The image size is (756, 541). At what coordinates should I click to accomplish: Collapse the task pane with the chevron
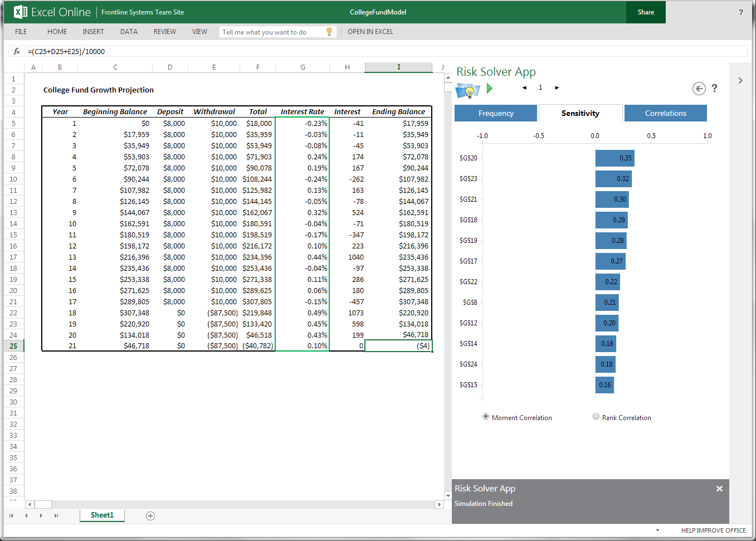(740, 81)
